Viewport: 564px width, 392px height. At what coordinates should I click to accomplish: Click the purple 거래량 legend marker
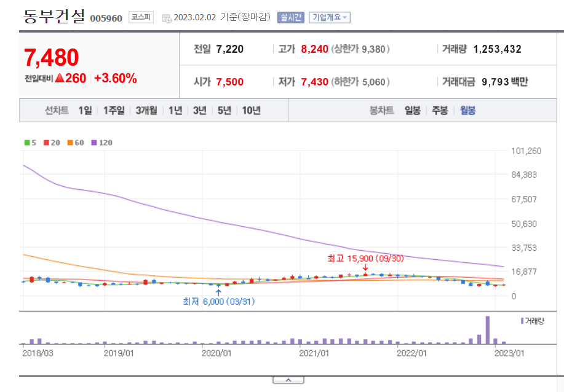(522, 321)
